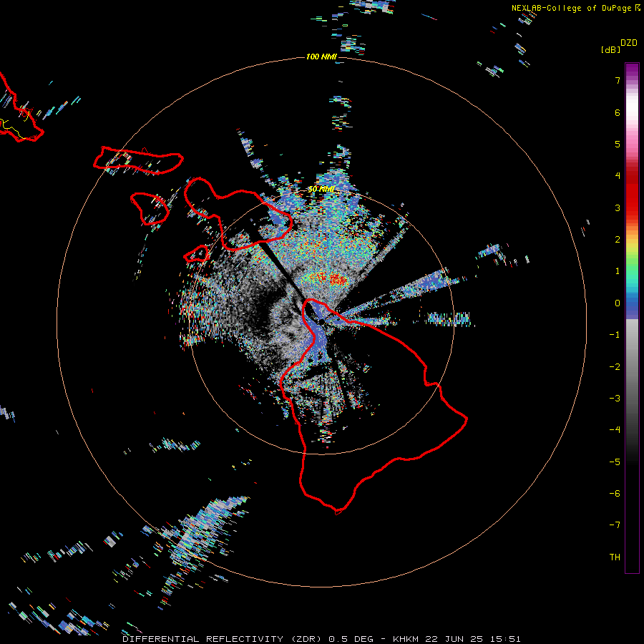Click the ZDR color scale bar
The width and height of the screenshot is (644, 644).
tap(632, 318)
